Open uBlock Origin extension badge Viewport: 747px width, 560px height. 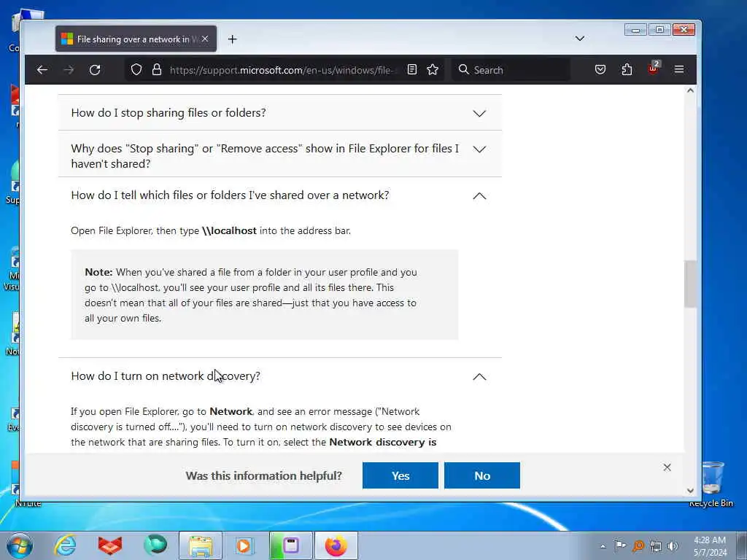pos(653,69)
